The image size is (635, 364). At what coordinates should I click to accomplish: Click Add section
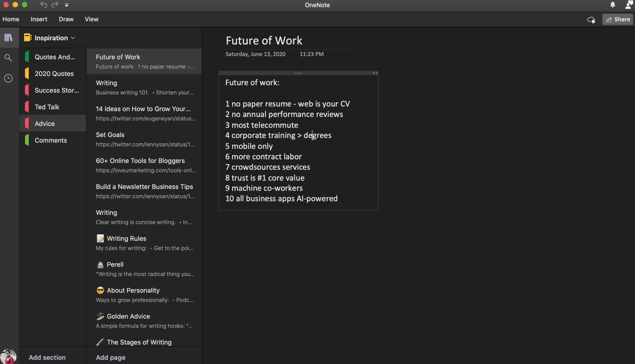(x=47, y=358)
